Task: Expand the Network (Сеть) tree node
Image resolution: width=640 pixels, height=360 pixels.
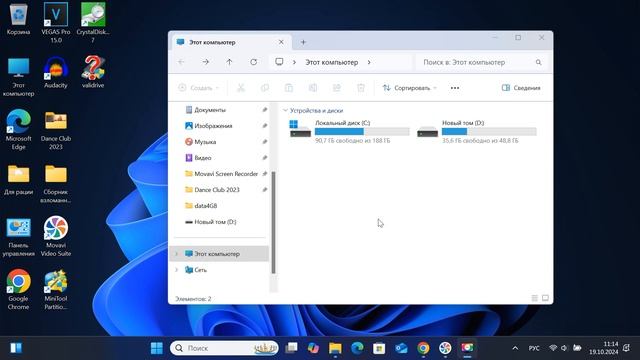Action: 177,270
